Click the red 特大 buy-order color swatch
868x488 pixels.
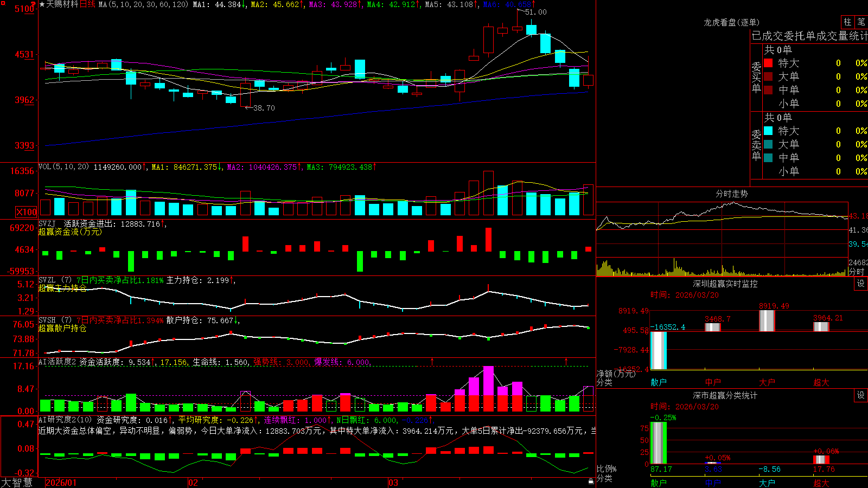[x=768, y=63]
